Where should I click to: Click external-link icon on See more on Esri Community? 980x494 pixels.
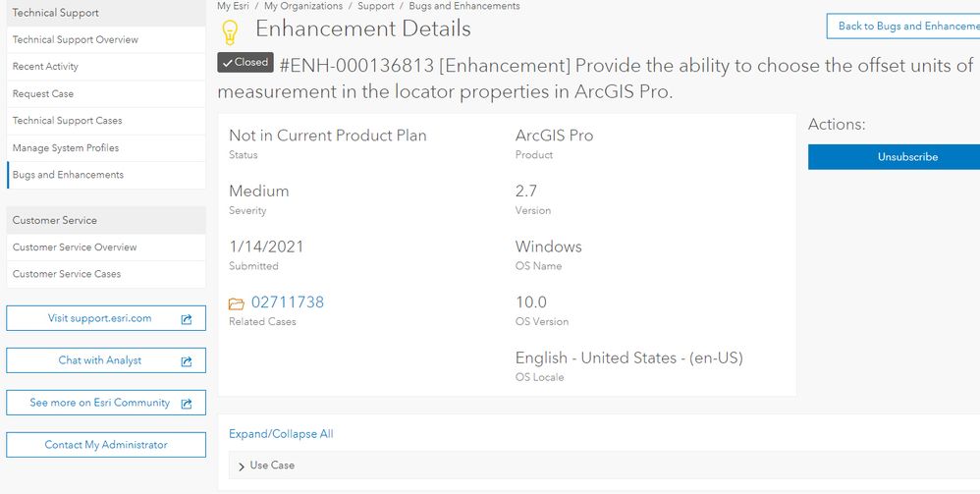[187, 404]
